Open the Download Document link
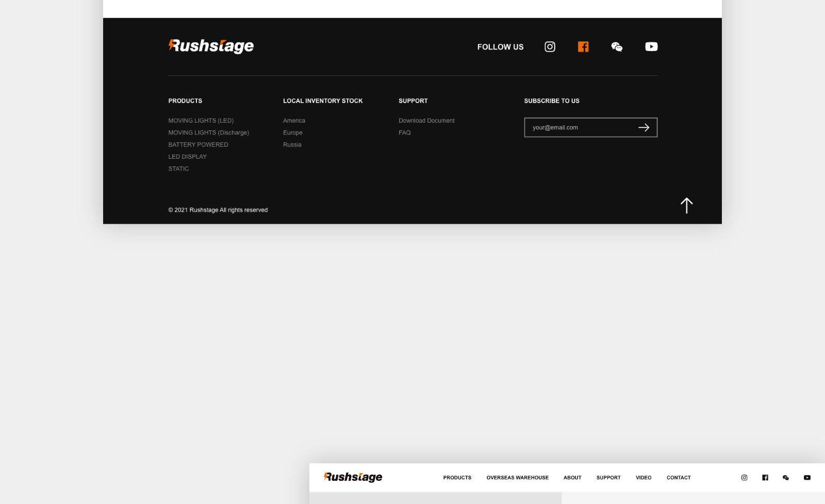Screen dimensions: 825x504 [x=426, y=121]
